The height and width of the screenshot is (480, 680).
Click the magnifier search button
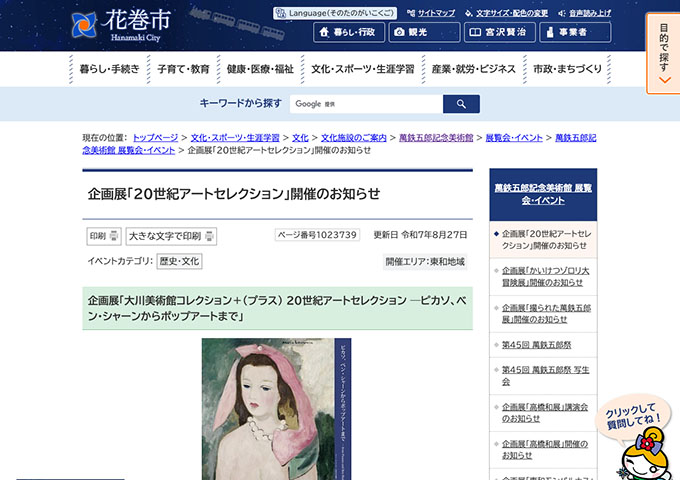click(x=461, y=104)
